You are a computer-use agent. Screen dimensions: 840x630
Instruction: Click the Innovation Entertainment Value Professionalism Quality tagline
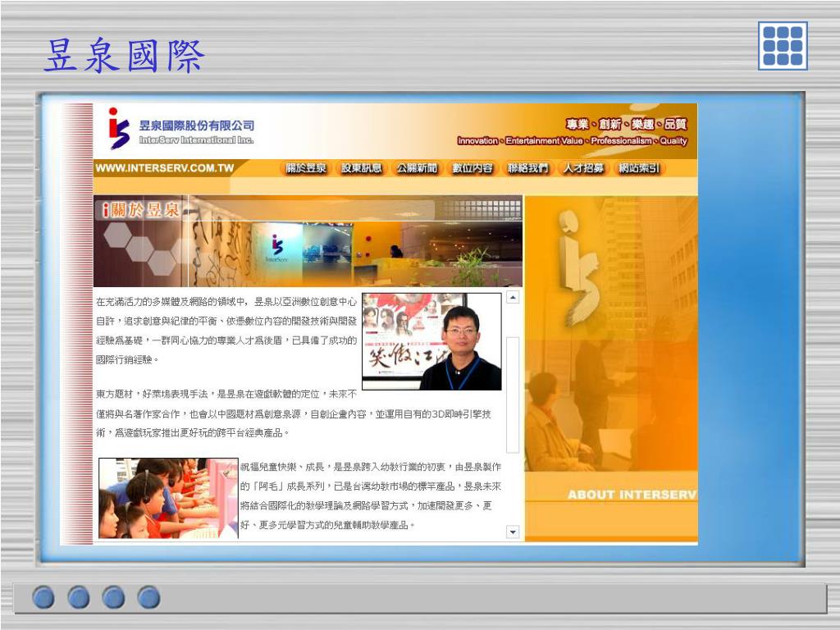click(572, 141)
